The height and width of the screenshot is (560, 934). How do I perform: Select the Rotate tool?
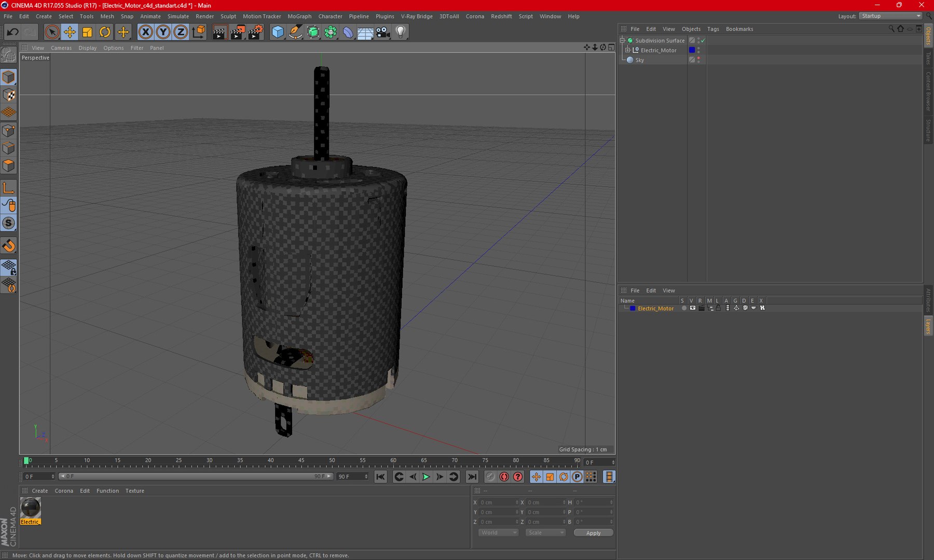pyautogui.click(x=105, y=32)
